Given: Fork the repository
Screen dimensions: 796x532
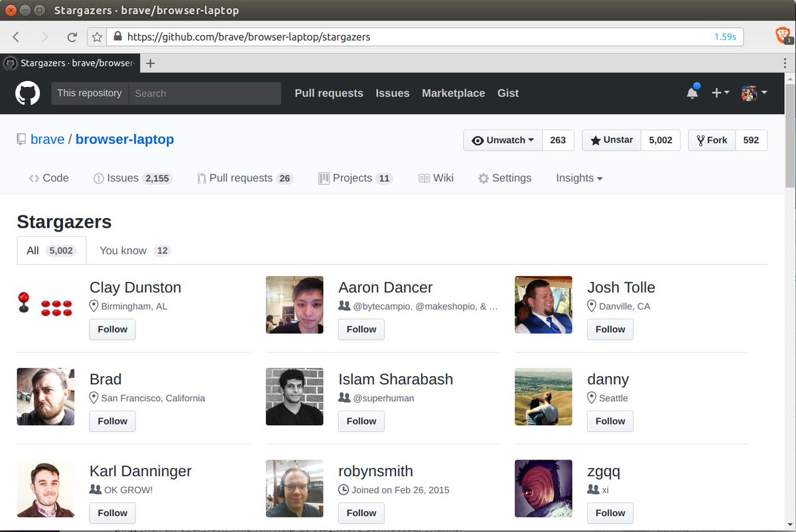Looking at the screenshot, I should point(712,140).
